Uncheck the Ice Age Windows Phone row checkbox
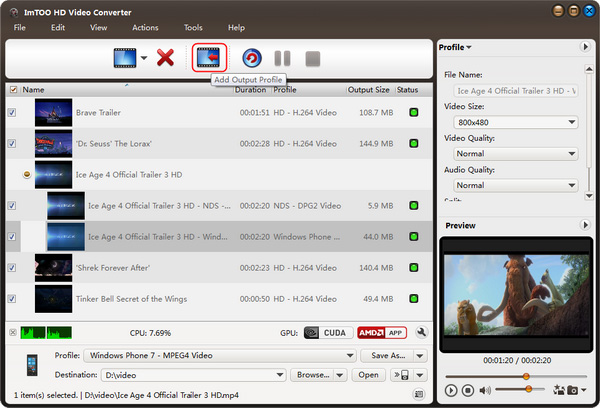 click(x=12, y=237)
